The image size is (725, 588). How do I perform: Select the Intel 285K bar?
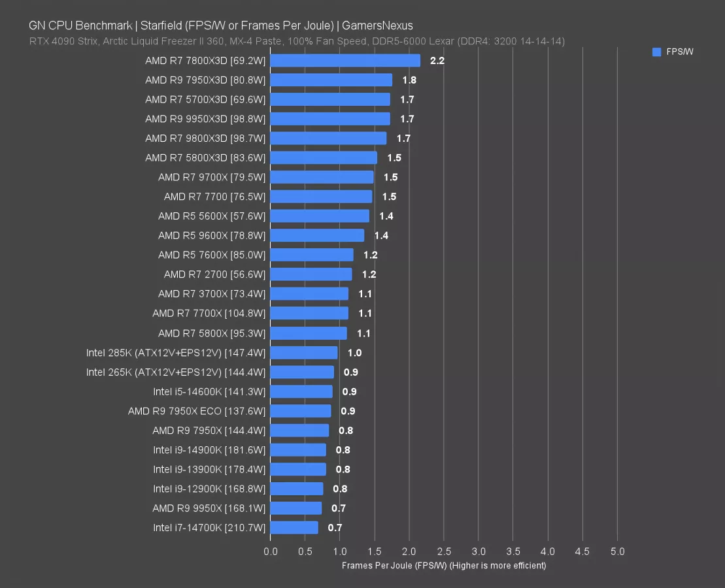304,353
